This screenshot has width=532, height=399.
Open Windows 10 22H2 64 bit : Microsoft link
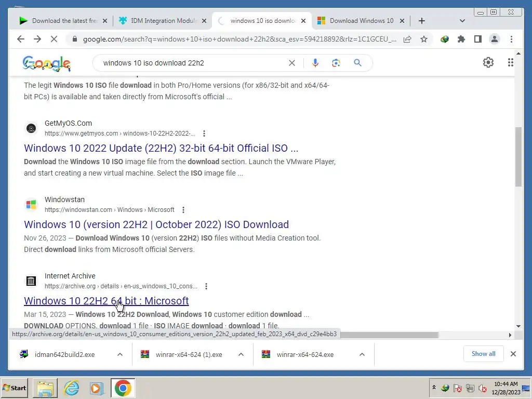(106, 301)
